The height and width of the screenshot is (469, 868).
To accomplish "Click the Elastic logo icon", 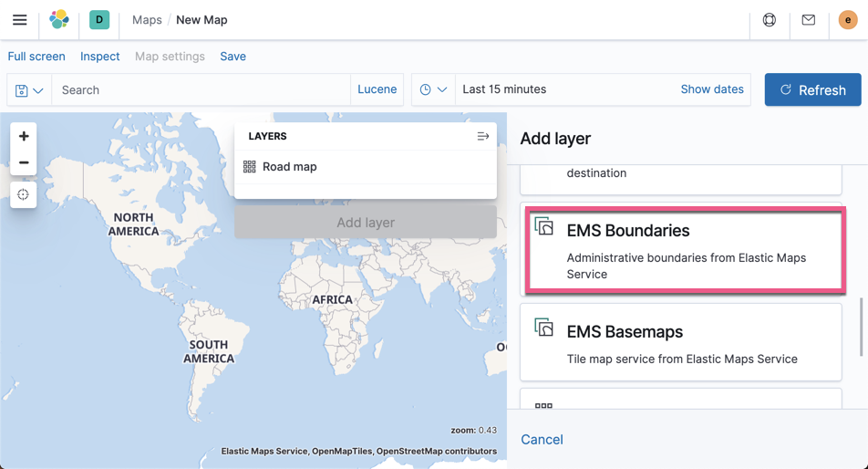I will tap(59, 20).
